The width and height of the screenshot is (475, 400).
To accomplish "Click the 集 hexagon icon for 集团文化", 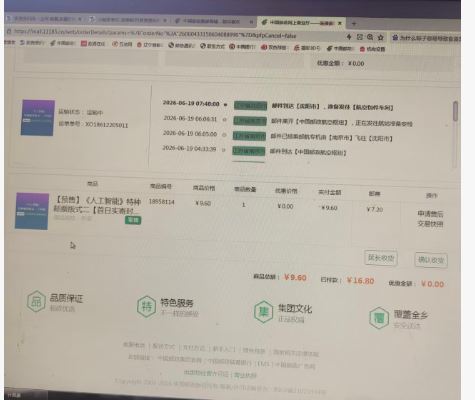I will pos(263,312).
